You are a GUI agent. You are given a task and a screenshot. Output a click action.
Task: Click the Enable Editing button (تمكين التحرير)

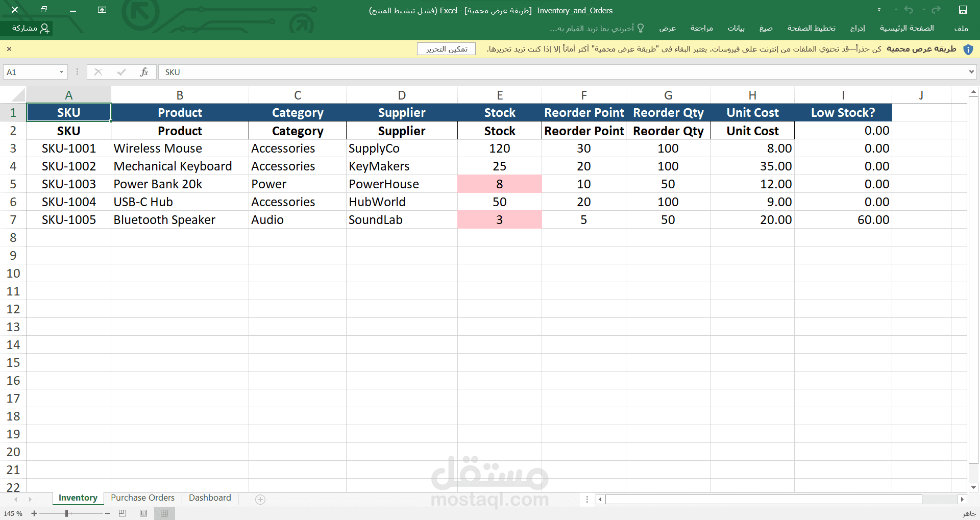[x=447, y=49]
